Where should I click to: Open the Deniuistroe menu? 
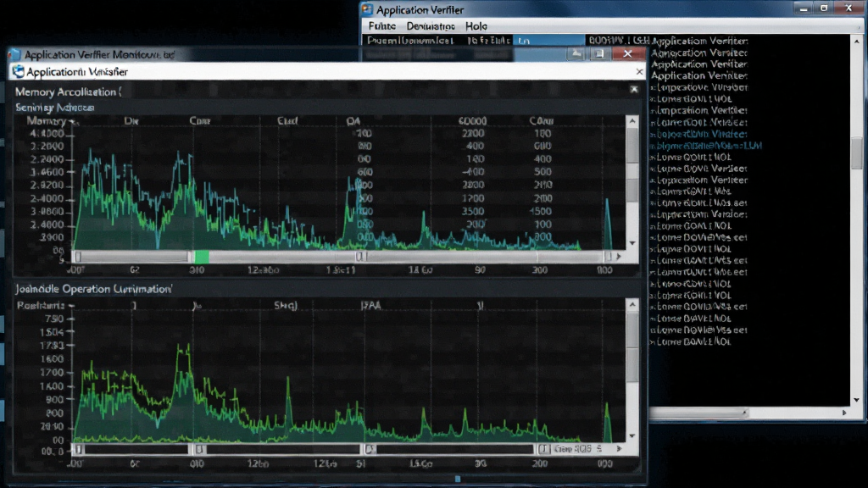430,26
